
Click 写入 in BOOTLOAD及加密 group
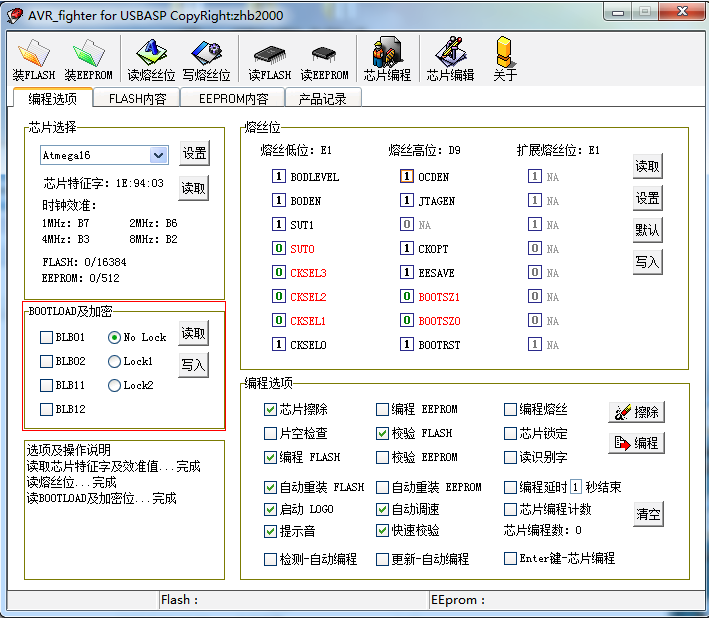tap(194, 365)
